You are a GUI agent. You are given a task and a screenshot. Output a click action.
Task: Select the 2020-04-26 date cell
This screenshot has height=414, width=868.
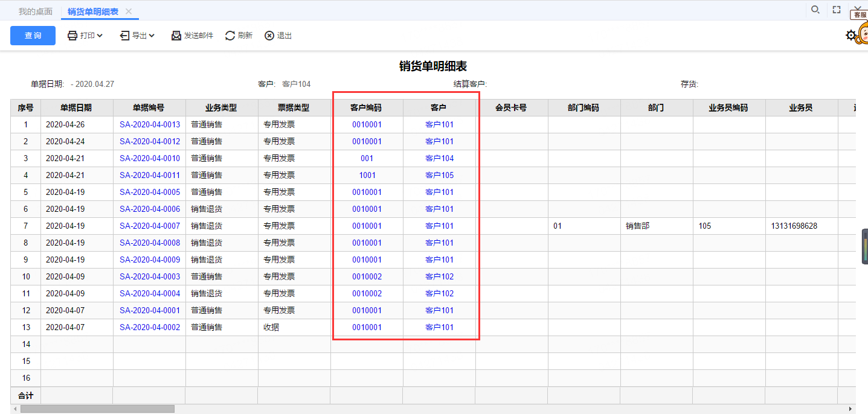77,125
